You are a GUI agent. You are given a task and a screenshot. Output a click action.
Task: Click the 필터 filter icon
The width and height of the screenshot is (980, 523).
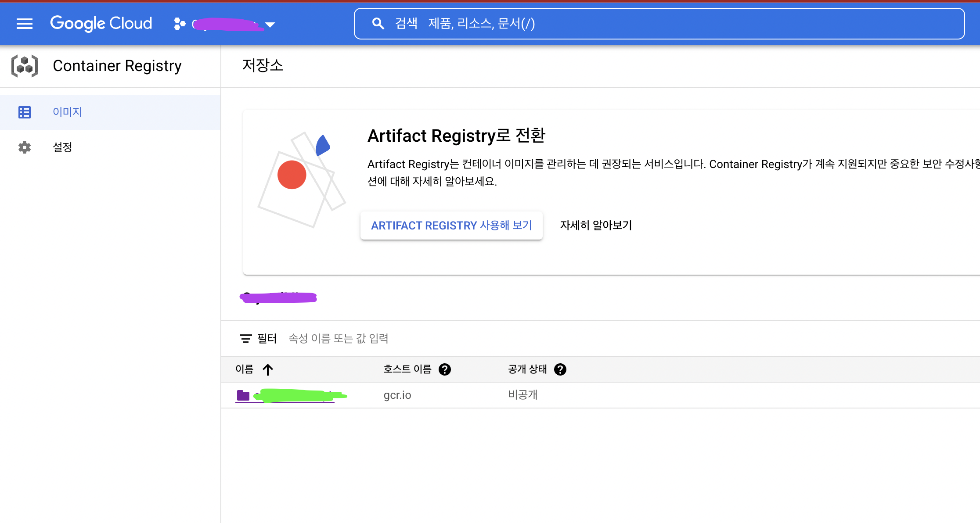point(245,339)
